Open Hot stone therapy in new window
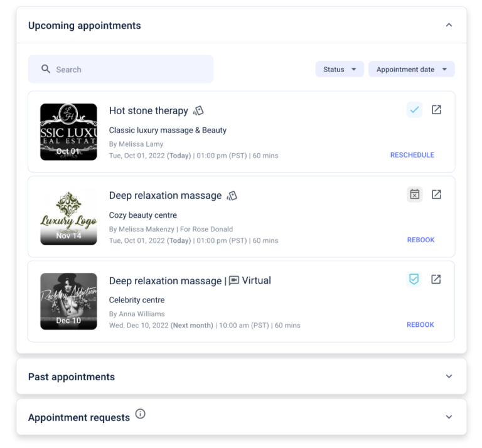Viewport: 482px width, 448px height. (x=436, y=110)
